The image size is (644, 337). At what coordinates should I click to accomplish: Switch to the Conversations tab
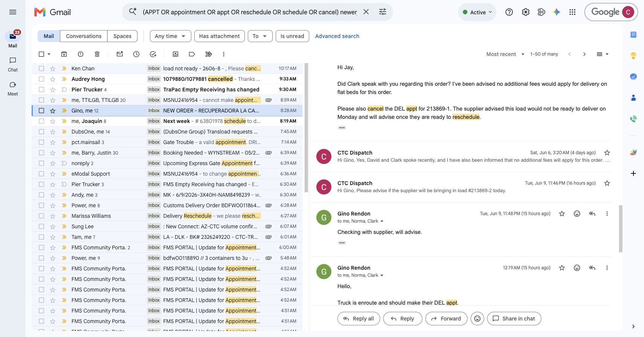point(84,36)
